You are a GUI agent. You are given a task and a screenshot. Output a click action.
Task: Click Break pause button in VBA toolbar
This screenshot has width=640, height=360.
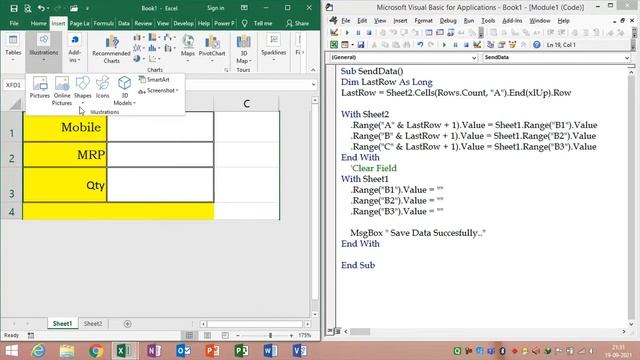pyautogui.click(x=456, y=44)
